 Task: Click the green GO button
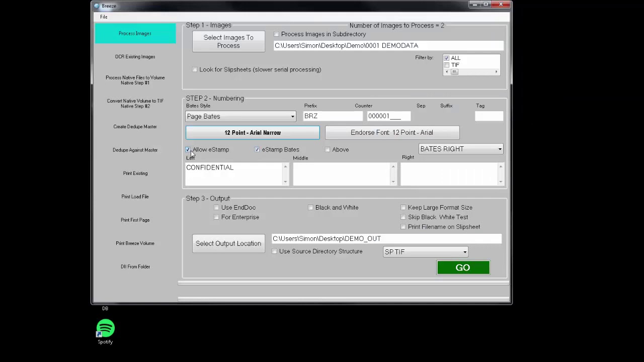coord(463,267)
